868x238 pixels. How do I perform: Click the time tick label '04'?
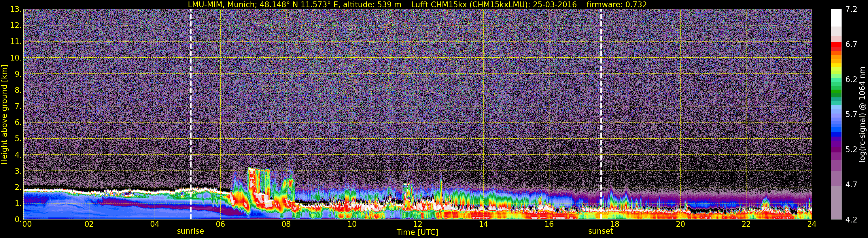coord(154,224)
